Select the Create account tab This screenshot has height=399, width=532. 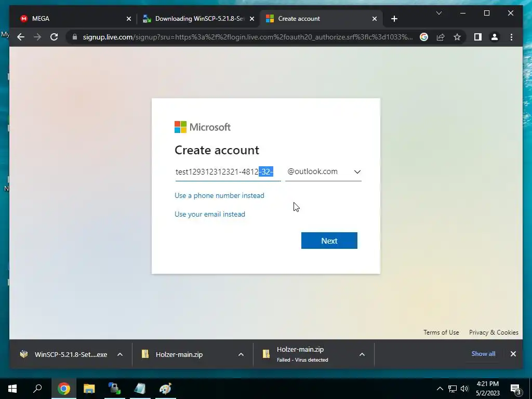pyautogui.click(x=321, y=19)
